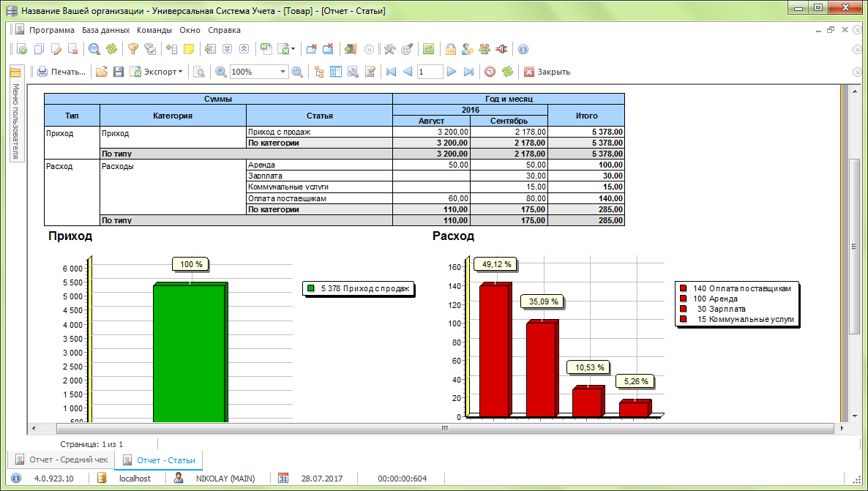Click the import from Excel icon
The width and height of the screenshot is (868, 491).
(266, 49)
